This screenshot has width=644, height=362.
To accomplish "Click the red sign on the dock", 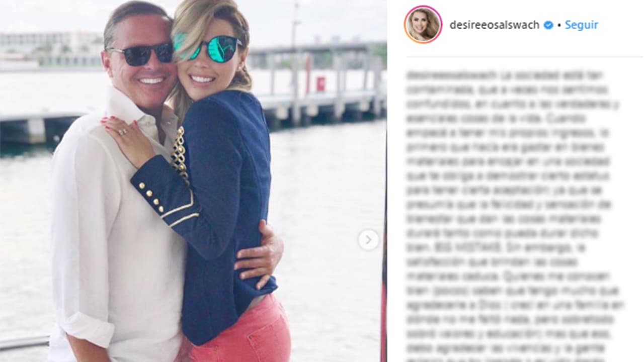I will pos(320,83).
